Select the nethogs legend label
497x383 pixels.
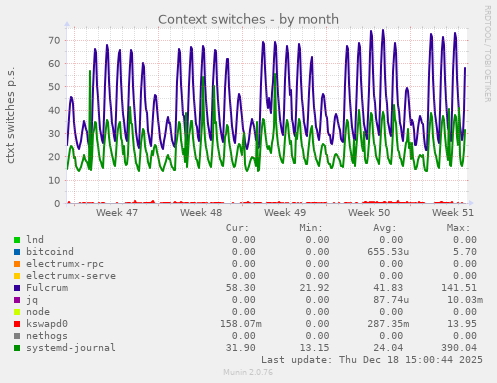[47, 336]
